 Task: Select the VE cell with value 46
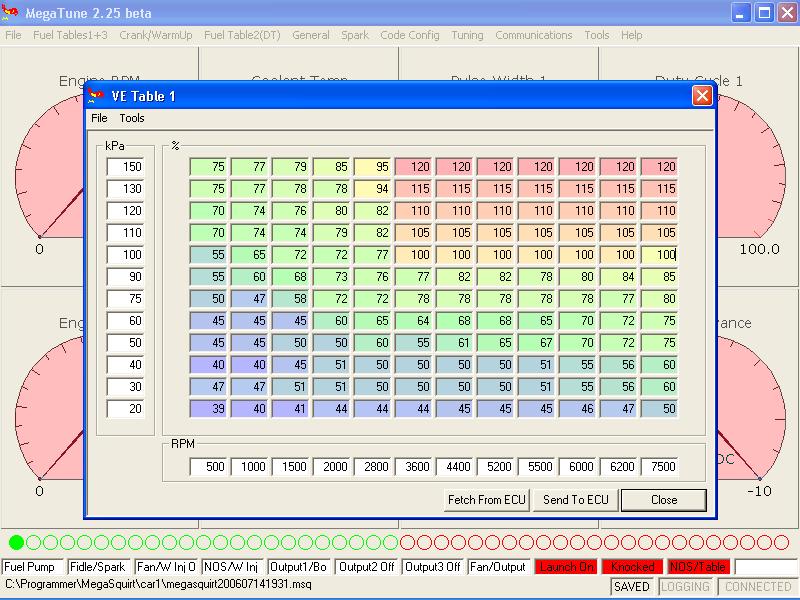[x=577, y=409]
